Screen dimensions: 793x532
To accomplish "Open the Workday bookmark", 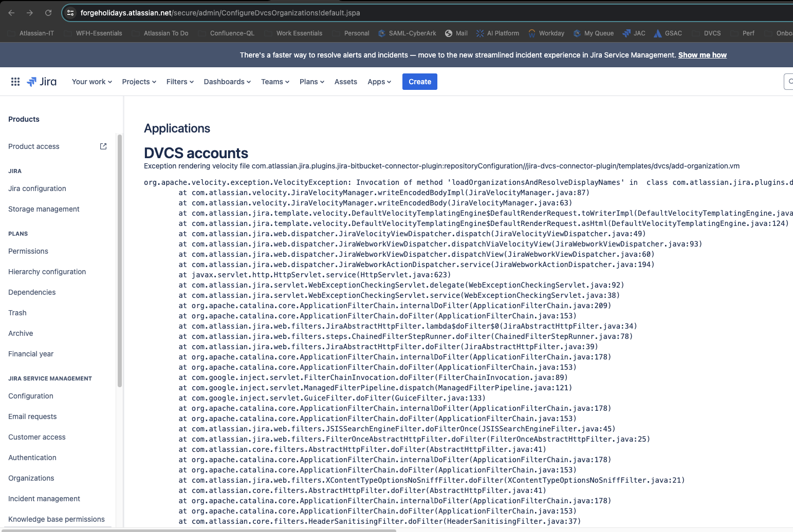I will [x=546, y=33].
